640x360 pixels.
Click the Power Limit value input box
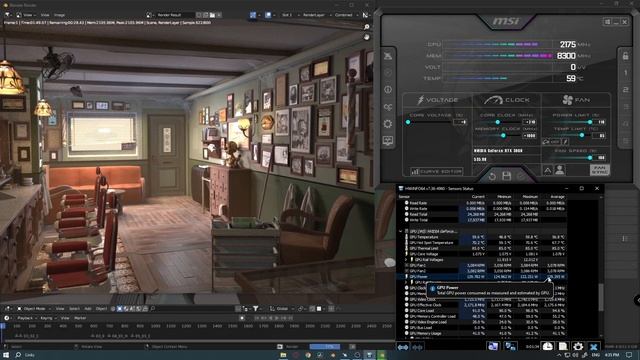pos(599,122)
